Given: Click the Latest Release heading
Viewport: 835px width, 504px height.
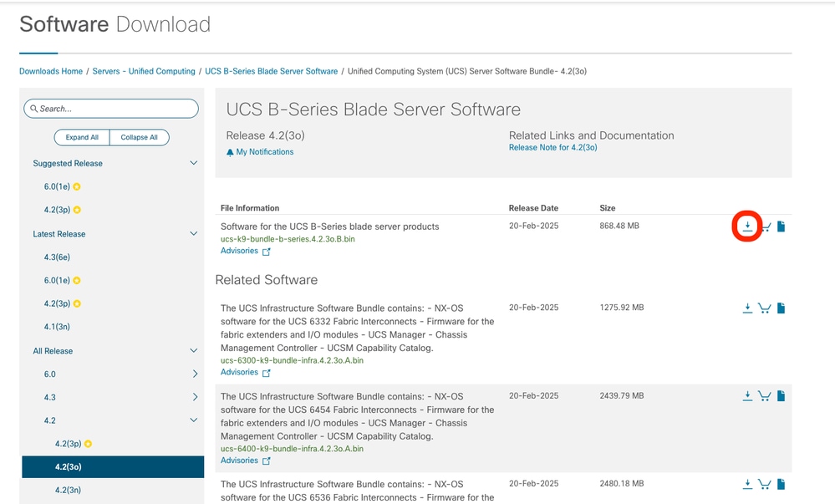Looking at the screenshot, I should (x=59, y=234).
